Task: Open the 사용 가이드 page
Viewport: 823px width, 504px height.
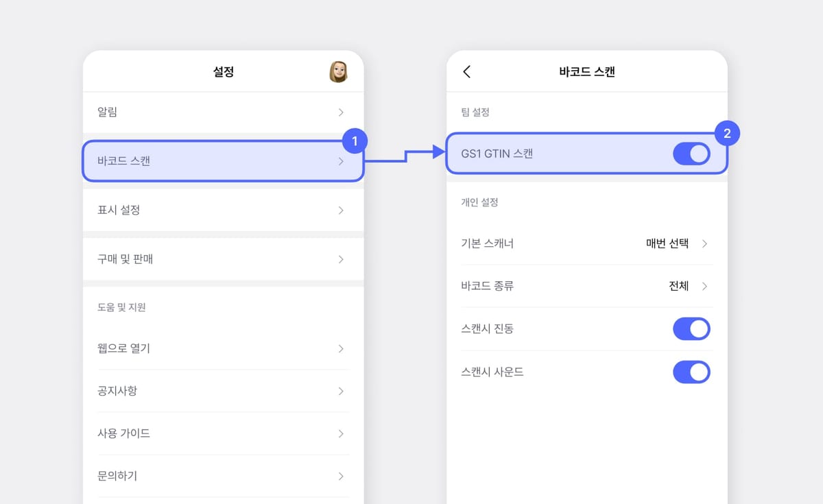Action: [x=206, y=433]
